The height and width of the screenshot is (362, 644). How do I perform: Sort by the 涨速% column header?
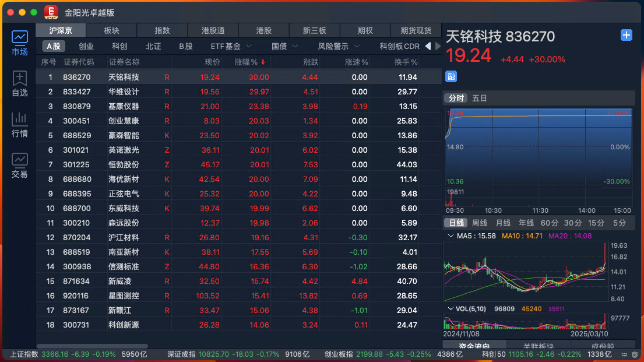pyautogui.click(x=356, y=62)
